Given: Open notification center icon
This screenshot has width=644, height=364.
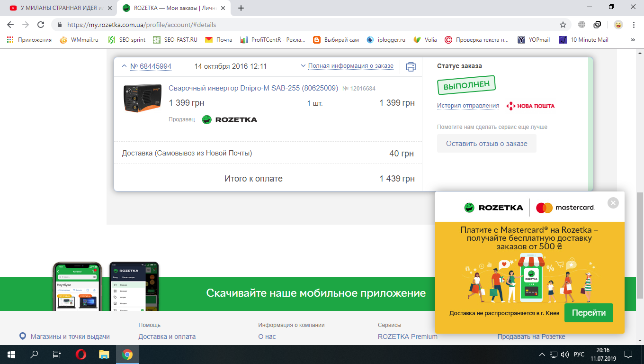Looking at the screenshot, I should point(628,355).
